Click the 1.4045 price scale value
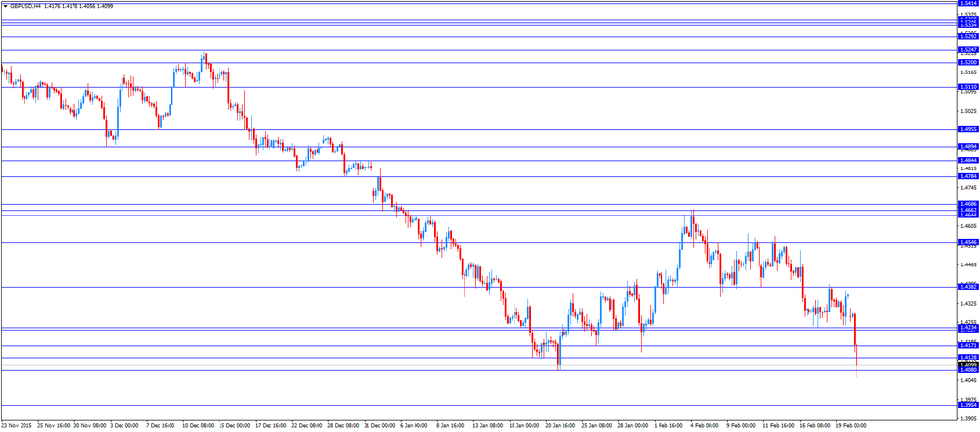Screen dimensions: 980x432 [969, 379]
